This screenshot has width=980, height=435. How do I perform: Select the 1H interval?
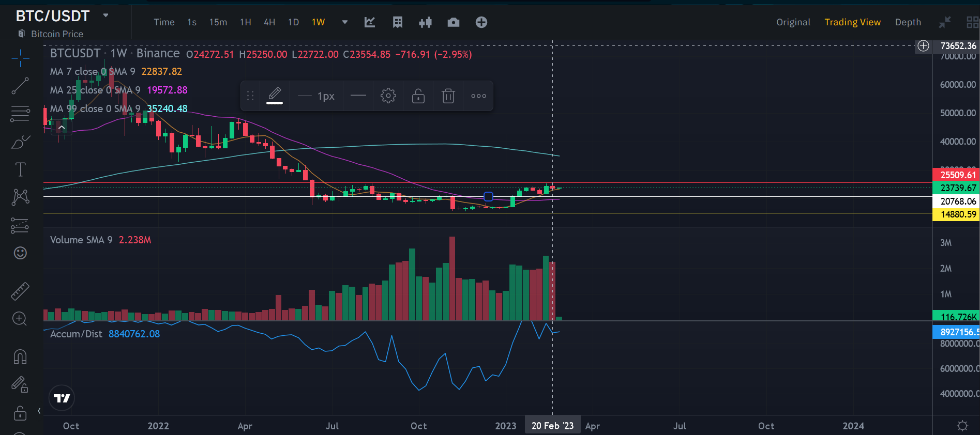[x=246, y=22]
